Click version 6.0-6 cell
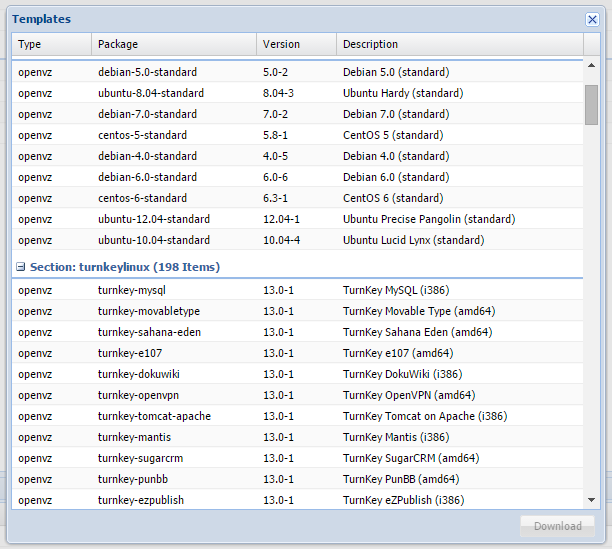Screen dimensions: 612x549 (x=275, y=178)
